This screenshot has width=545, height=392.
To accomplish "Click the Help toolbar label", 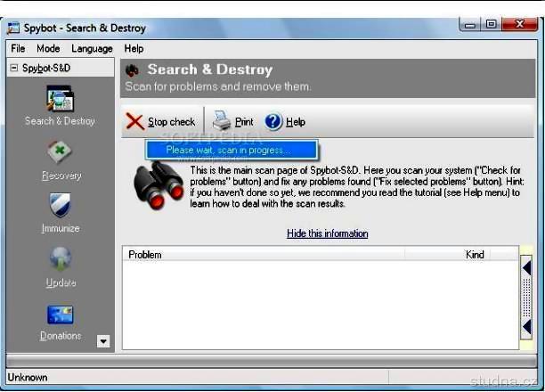I will click(x=296, y=122).
